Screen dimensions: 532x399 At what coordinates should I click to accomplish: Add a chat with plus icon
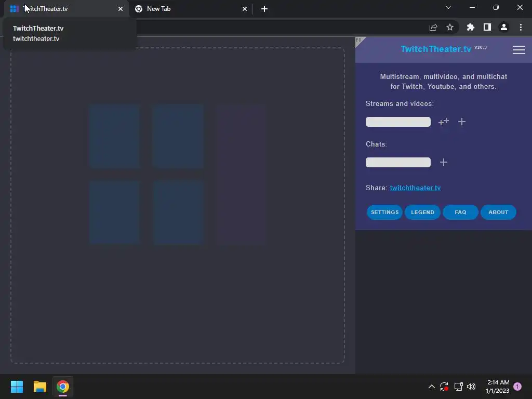coord(444,162)
